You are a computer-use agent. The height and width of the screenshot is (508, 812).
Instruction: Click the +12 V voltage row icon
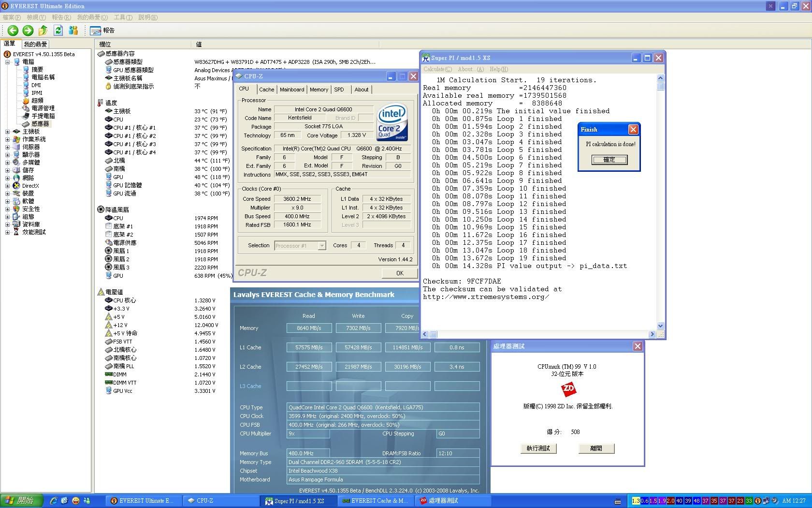[x=109, y=325]
